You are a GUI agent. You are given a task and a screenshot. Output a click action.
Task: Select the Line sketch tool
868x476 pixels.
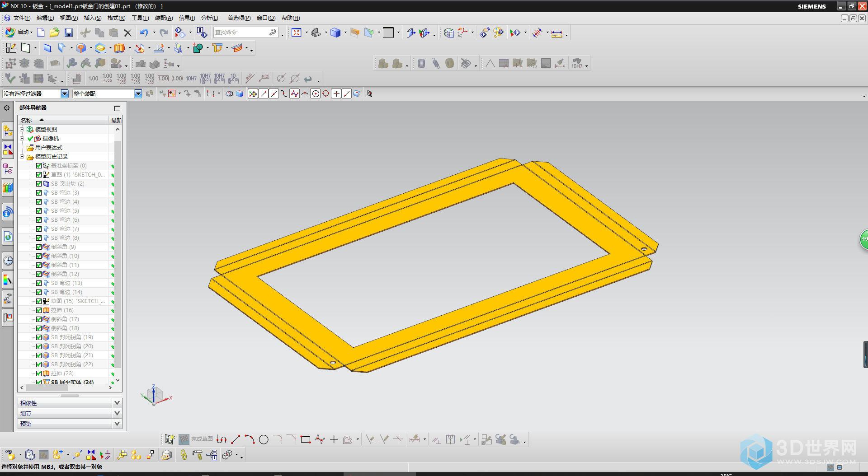click(x=236, y=439)
